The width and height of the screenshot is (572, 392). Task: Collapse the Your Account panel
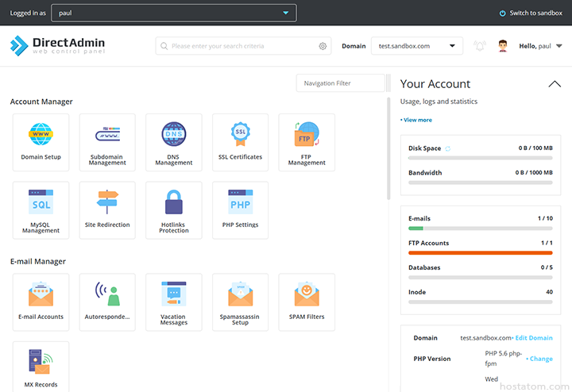pos(555,84)
